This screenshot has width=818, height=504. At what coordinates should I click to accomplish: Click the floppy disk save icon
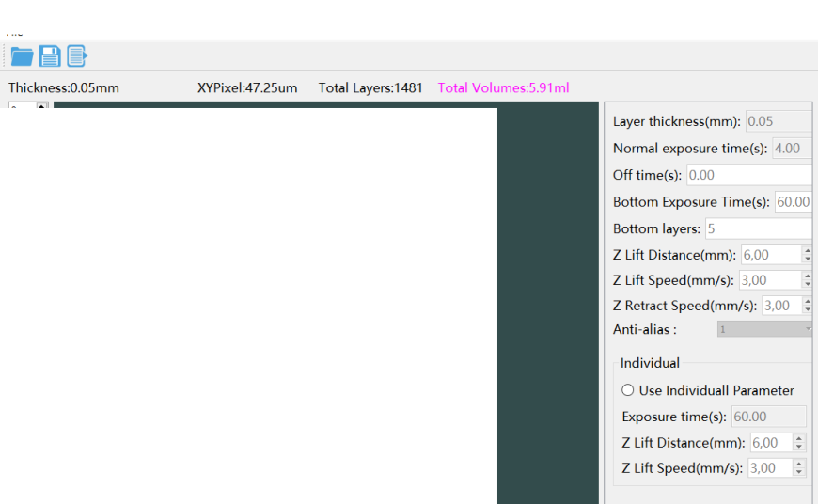(x=50, y=56)
